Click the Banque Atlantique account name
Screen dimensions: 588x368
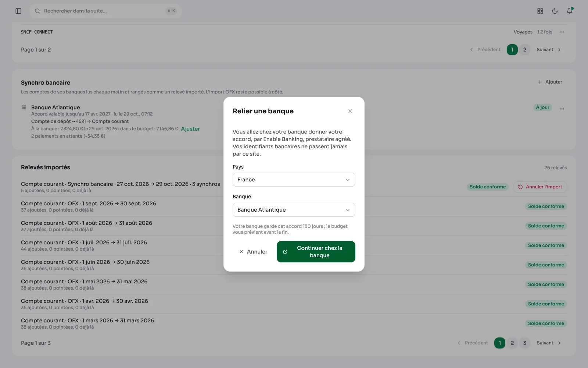pos(55,107)
